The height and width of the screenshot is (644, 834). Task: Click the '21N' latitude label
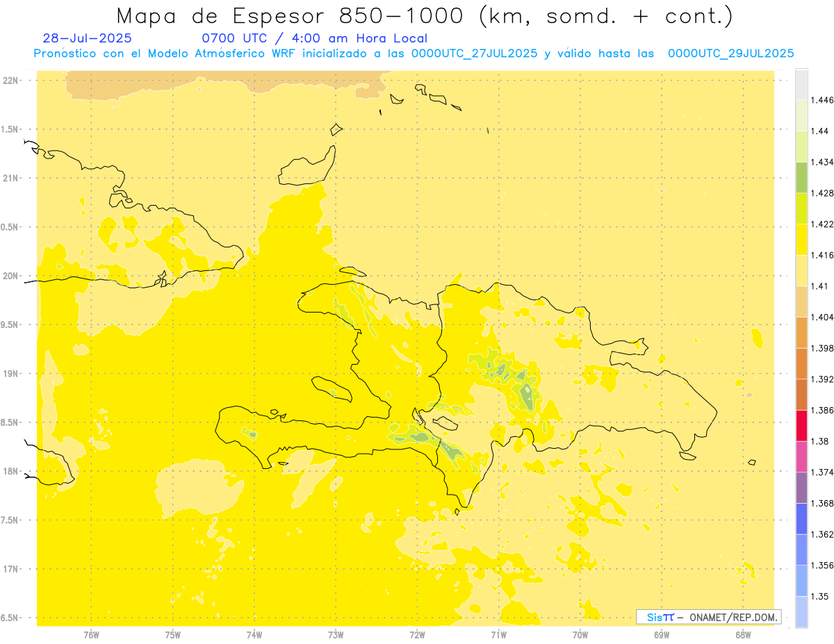11,178
